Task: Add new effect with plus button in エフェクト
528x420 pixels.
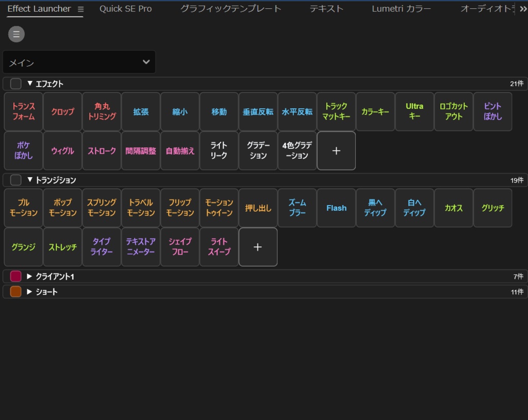Action: (x=336, y=150)
